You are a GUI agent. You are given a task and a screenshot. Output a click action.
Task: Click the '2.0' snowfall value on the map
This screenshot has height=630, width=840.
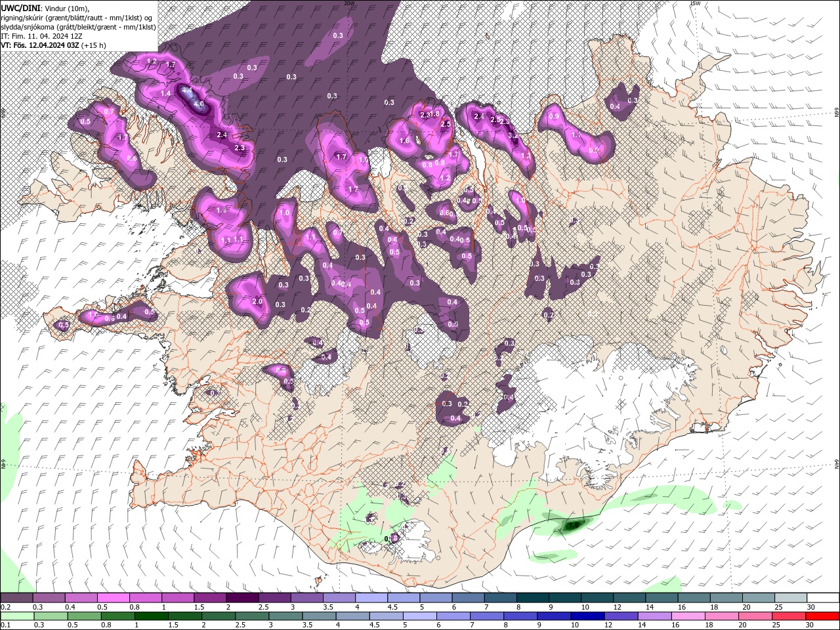(x=257, y=301)
